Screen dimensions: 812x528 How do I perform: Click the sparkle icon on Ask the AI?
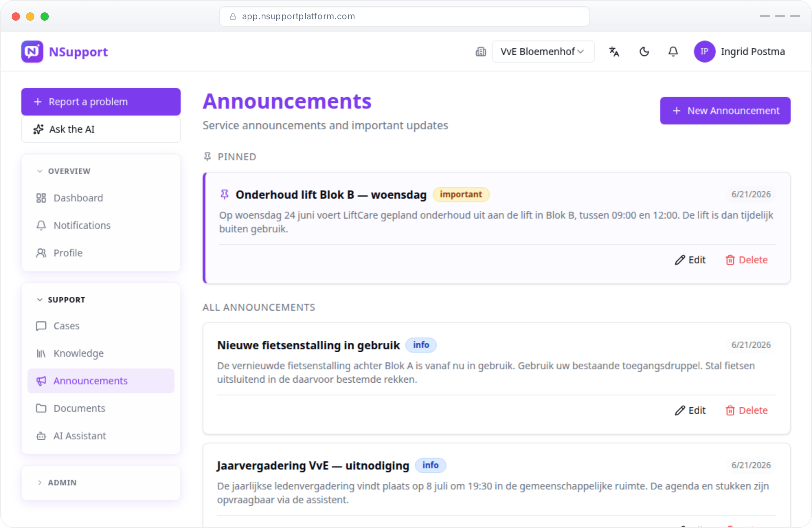coord(38,129)
